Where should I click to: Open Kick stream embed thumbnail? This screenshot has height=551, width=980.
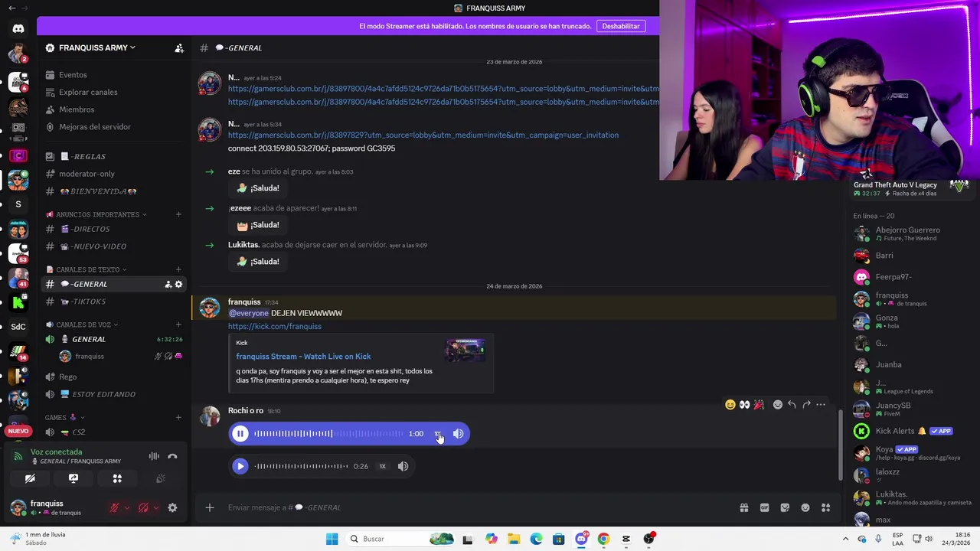tap(465, 350)
